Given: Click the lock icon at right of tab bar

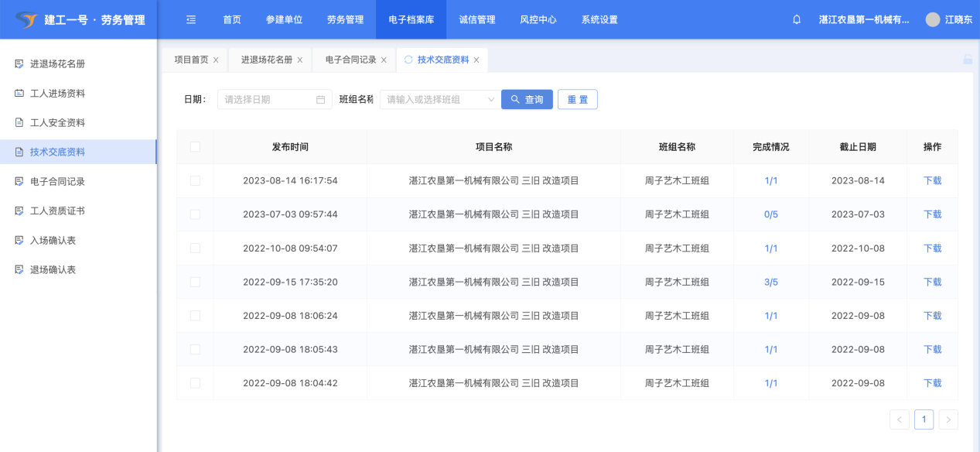Looking at the screenshot, I should tap(967, 60).
